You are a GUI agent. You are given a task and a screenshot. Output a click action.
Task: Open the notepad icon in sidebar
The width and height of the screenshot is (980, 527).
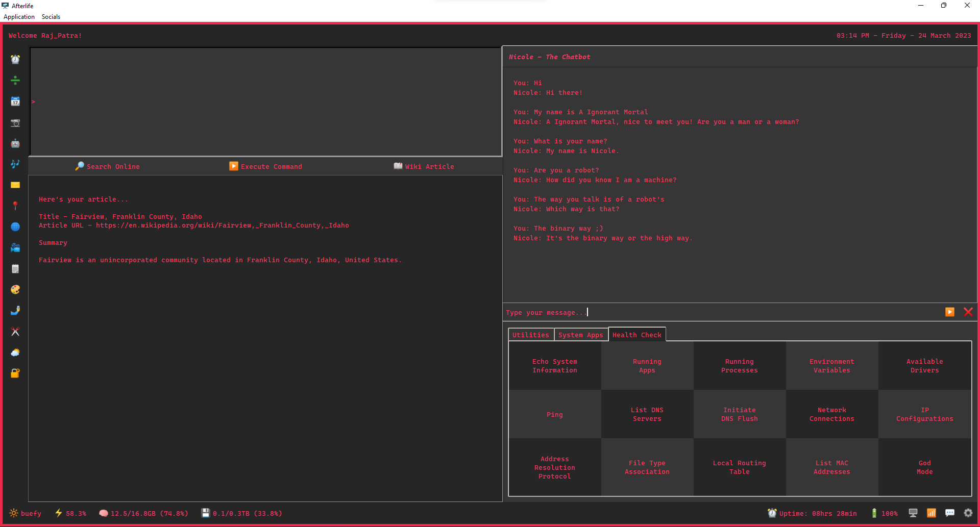(x=15, y=268)
